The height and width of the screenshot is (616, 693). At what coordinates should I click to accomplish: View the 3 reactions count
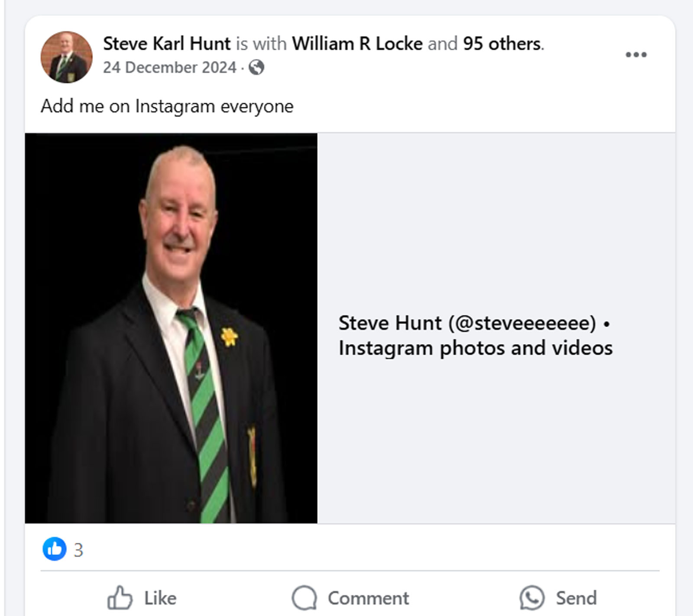pyautogui.click(x=78, y=550)
